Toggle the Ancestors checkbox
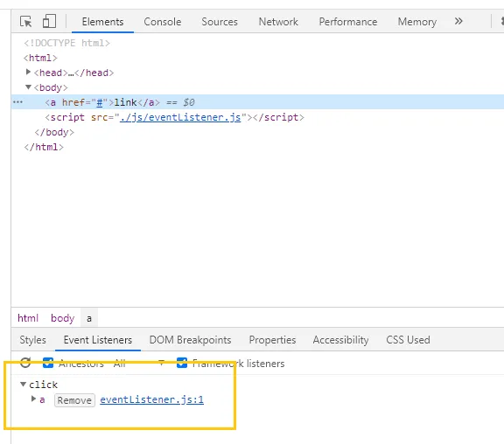The width and height of the screenshot is (504, 444). click(48, 363)
